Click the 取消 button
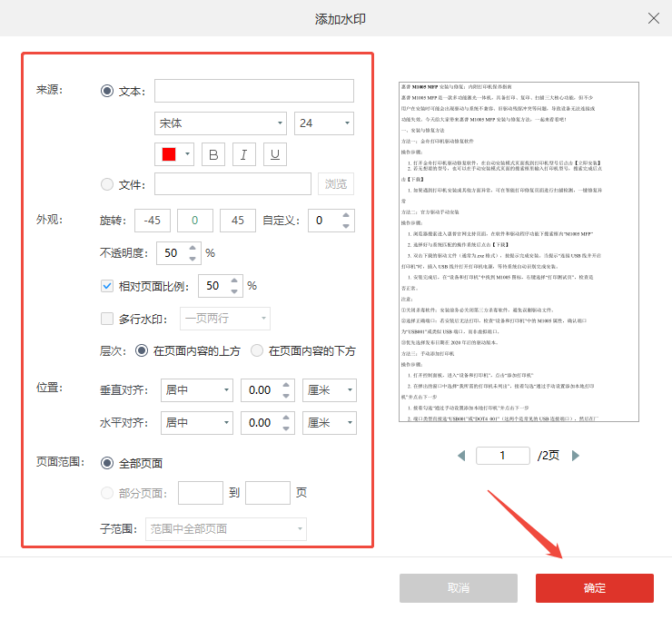The width and height of the screenshot is (672, 620). click(x=459, y=588)
